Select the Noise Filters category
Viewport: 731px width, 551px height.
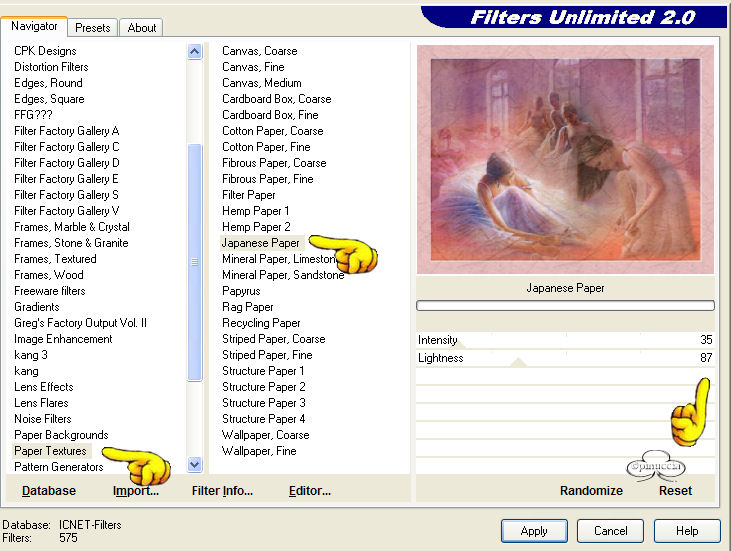[x=42, y=419]
